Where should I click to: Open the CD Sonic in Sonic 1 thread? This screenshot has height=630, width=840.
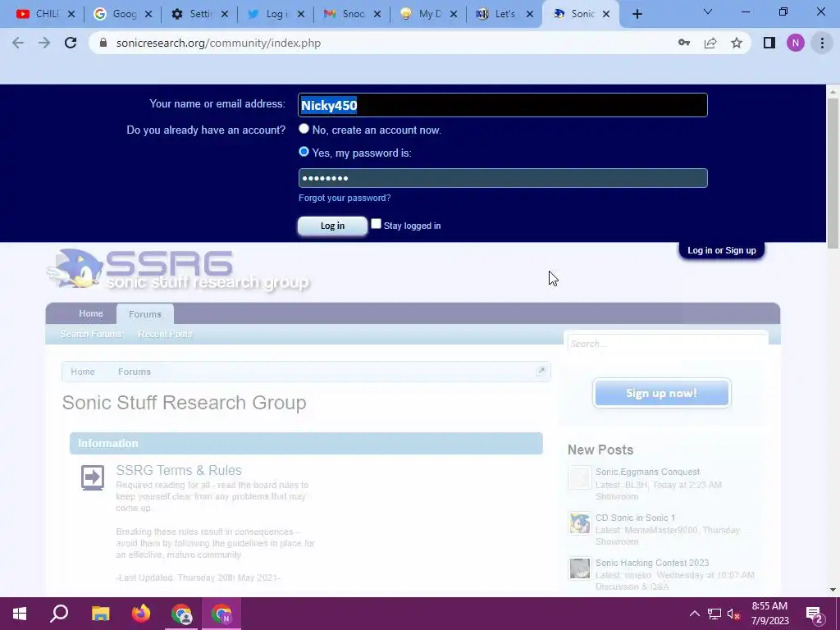636,518
